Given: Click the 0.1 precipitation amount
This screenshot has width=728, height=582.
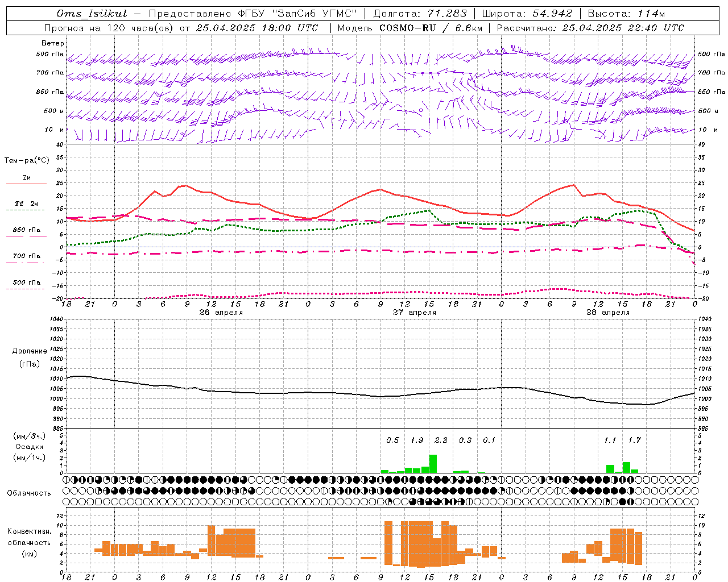Looking at the screenshot, I should [x=489, y=440].
